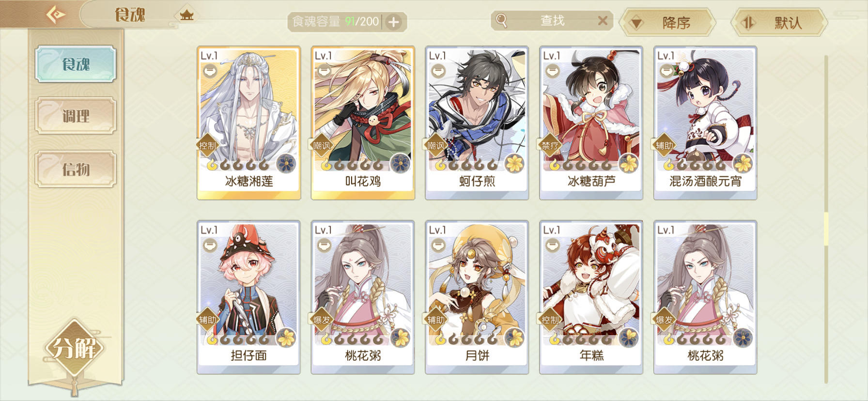Click the yellow flower badge on 蚵仔煎

pos(514,164)
